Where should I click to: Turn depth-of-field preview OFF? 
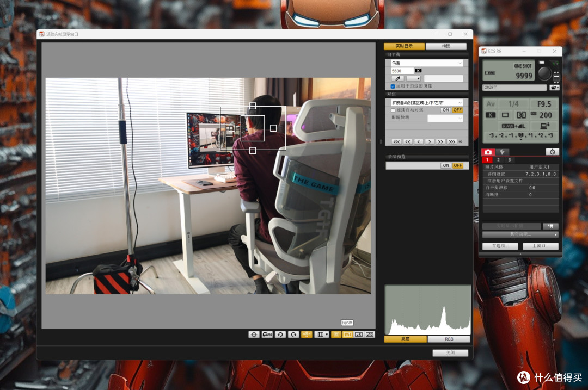[x=457, y=165]
